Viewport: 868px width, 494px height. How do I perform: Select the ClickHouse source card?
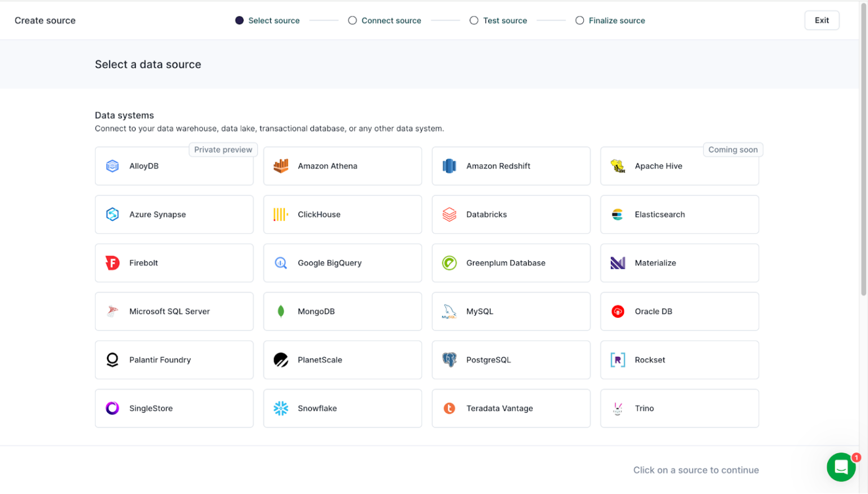[x=342, y=215]
